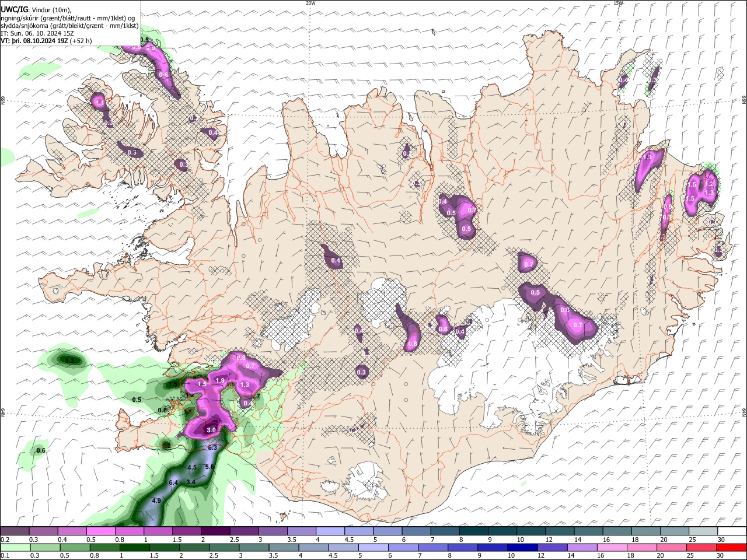Click the 15W longitude label

click(618, 3)
